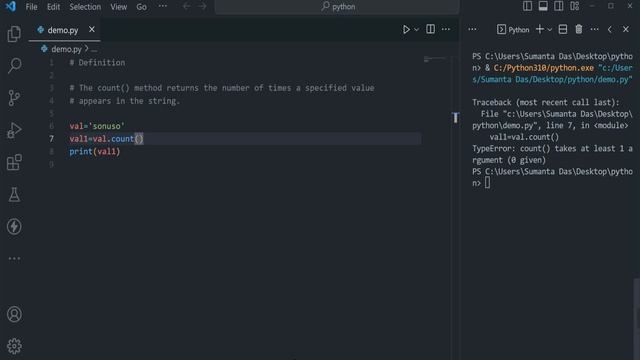Open panel views overflow menu
Screen dimensions: 640x360
point(472,29)
